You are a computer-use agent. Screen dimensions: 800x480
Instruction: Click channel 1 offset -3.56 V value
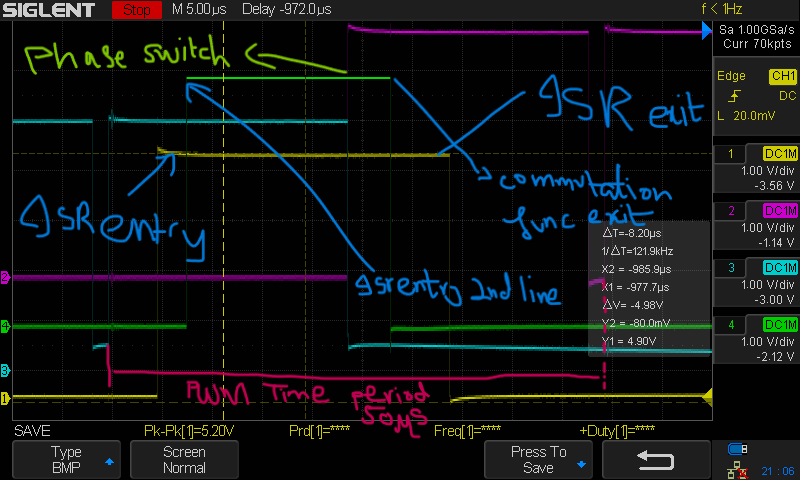tap(774, 186)
